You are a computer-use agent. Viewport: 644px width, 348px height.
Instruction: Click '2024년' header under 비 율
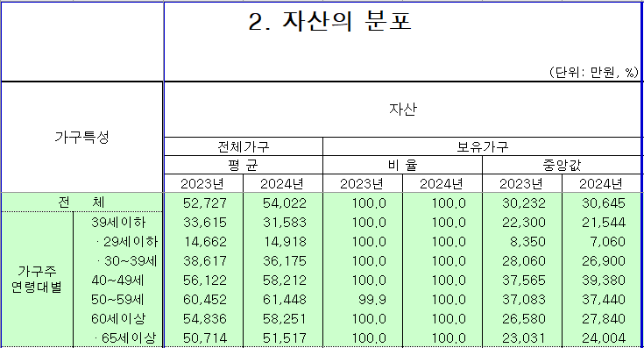tap(442, 183)
